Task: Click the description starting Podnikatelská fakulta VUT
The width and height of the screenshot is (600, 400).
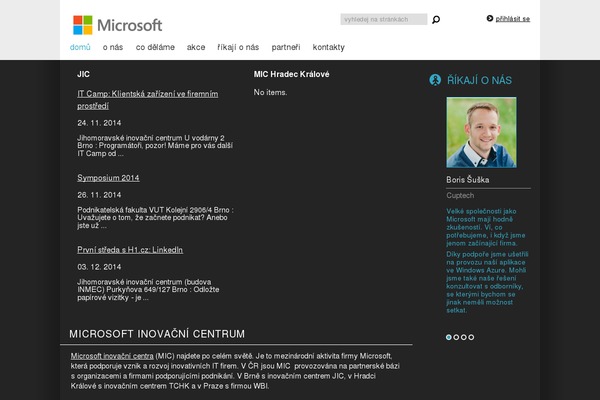Action: coord(155,217)
